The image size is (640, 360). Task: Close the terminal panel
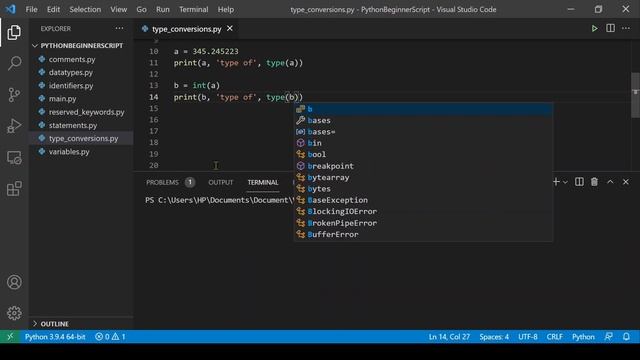[x=626, y=182]
